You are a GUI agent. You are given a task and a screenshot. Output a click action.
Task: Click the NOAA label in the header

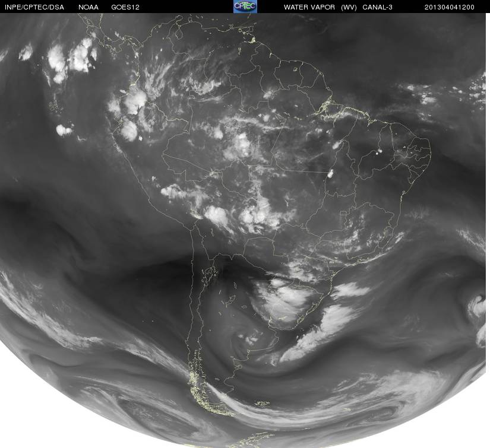88,8
